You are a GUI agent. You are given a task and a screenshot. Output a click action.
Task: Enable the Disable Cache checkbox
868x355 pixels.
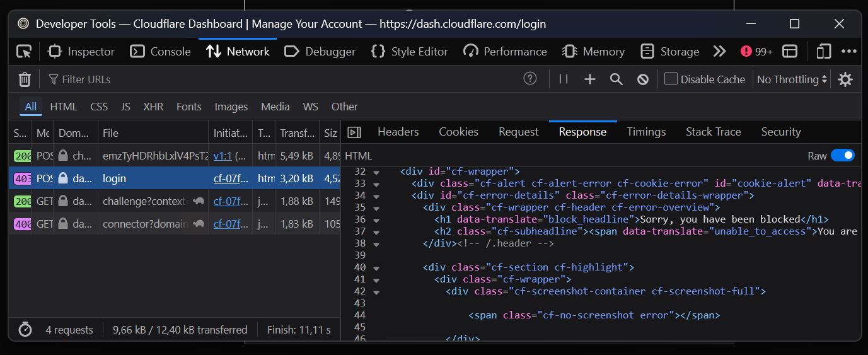pos(671,79)
